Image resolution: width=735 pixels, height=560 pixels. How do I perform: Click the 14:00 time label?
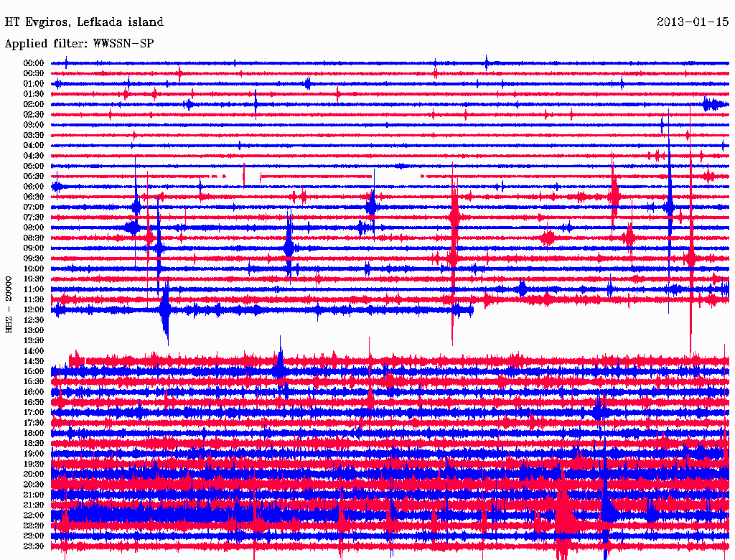point(34,351)
